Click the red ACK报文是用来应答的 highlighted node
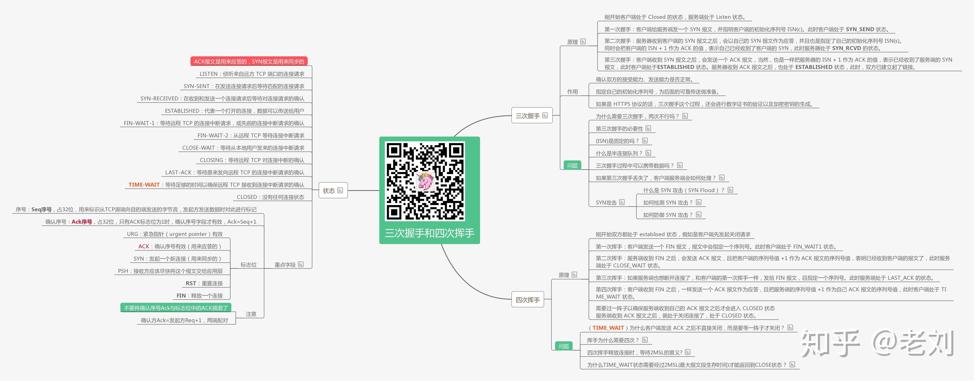The image size is (980, 383). 249,61
